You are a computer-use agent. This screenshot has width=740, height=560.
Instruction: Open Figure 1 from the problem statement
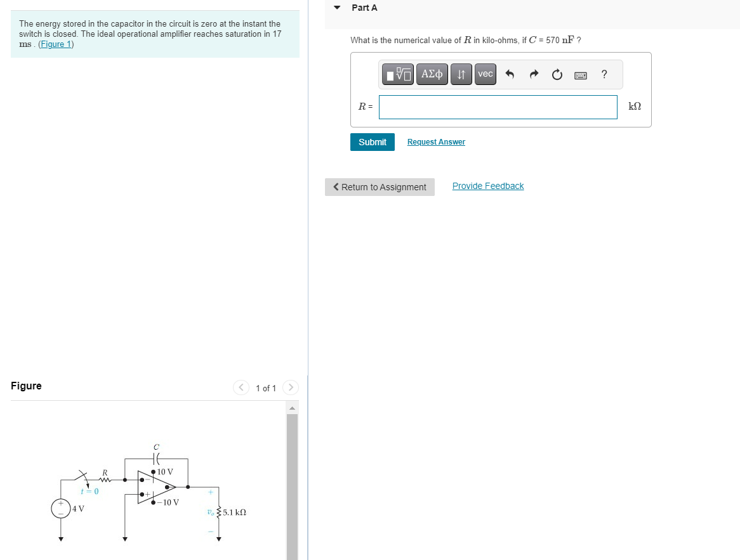(x=55, y=43)
